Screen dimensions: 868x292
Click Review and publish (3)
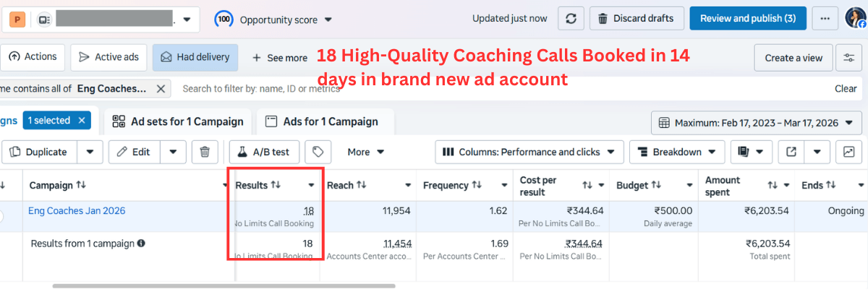coord(748,19)
